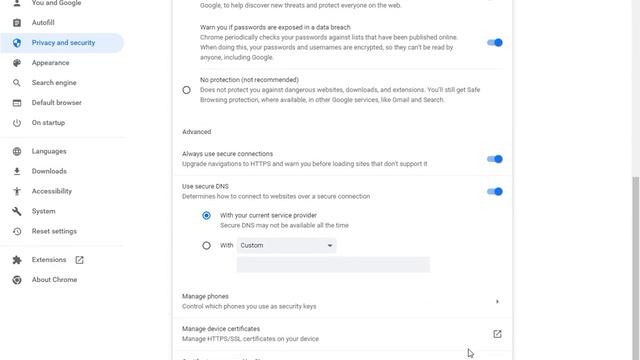This screenshot has width=640, height=360.
Task: Choose the With Custom DNS radio option
Action: [207, 245]
